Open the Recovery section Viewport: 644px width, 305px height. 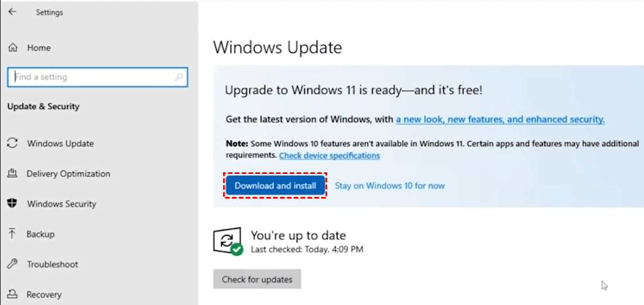[44, 295]
